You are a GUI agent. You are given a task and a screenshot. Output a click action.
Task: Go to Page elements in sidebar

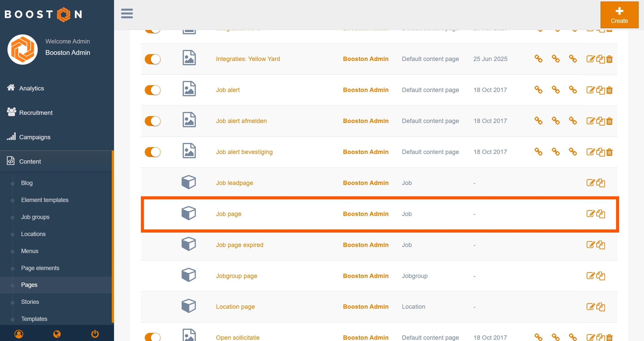click(x=40, y=268)
